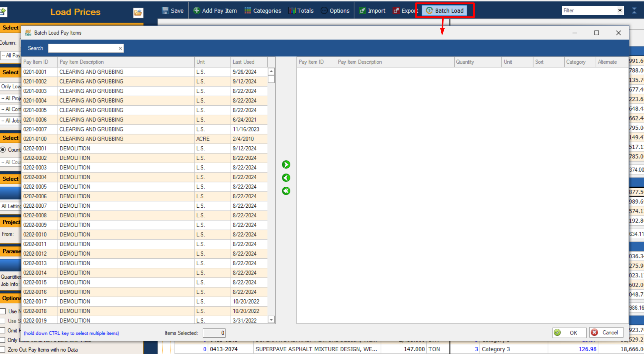644x354 pixels.
Task: Click the green move-right arrow icon
Action: point(286,165)
